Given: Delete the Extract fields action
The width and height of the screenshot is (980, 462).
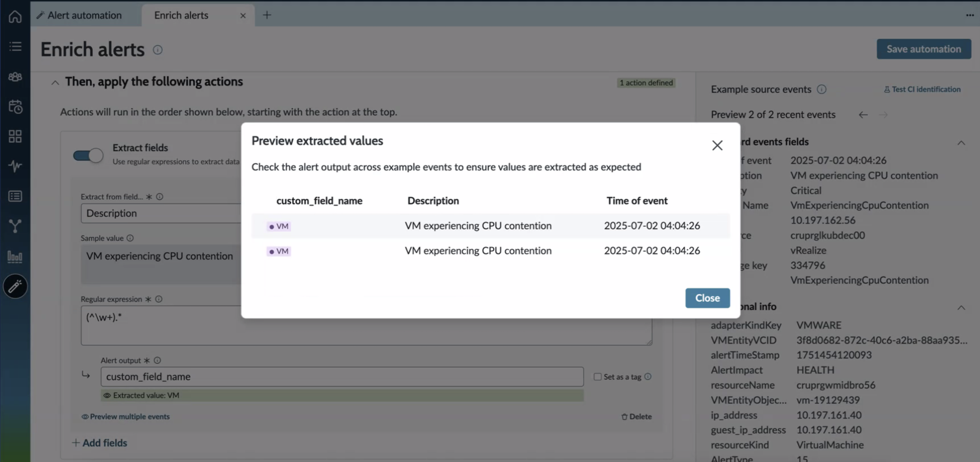Looking at the screenshot, I should [636, 416].
